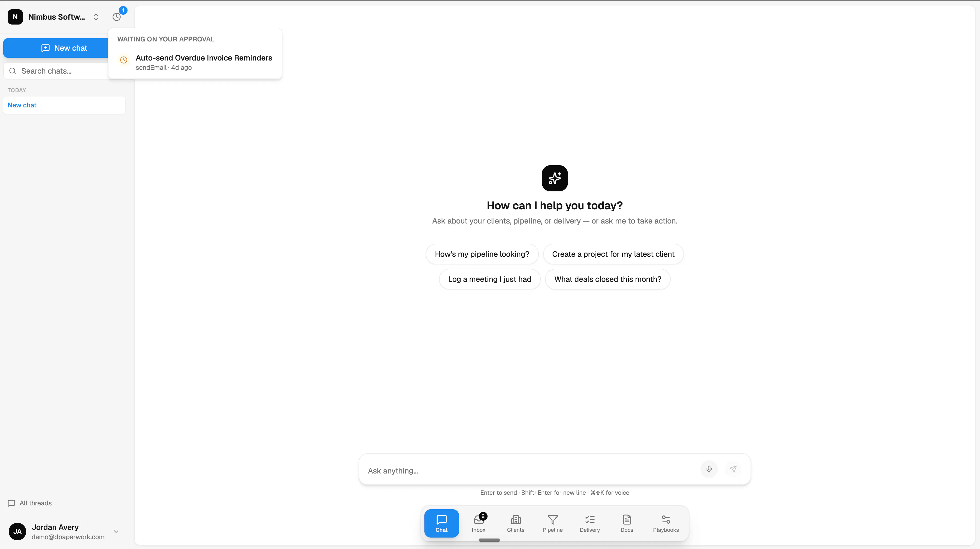Open Auto-send Overdue Invoice Reminders approval
This screenshot has width=980, height=549.
pos(195,62)
